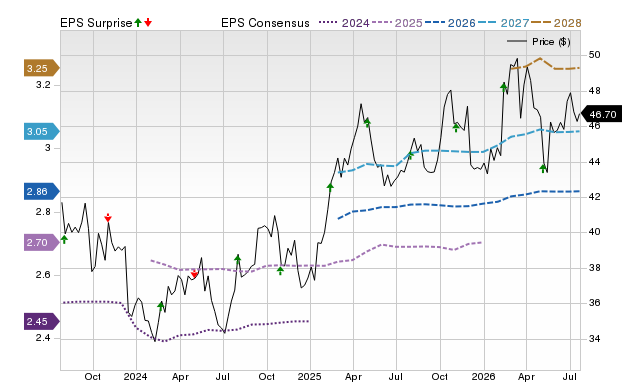This screenshot has width=640, height=382.
Task: Click the 2.86 dark blue value tag
Action: [41, 191]
